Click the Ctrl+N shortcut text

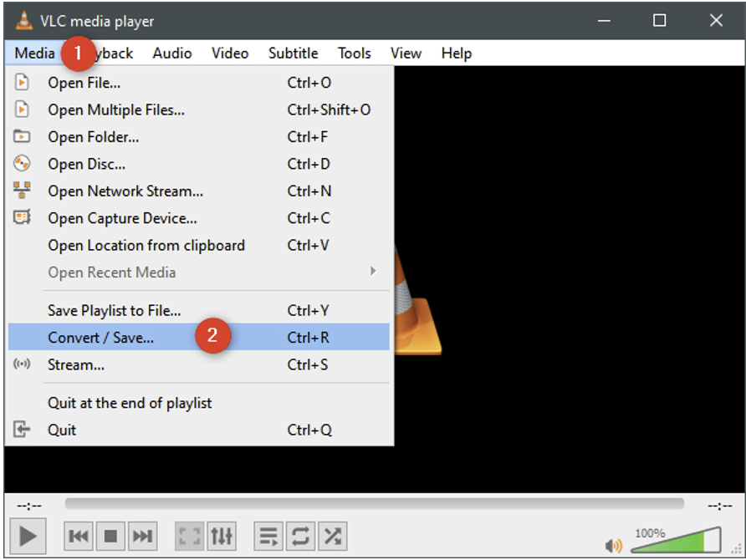(x=309, y=191)
